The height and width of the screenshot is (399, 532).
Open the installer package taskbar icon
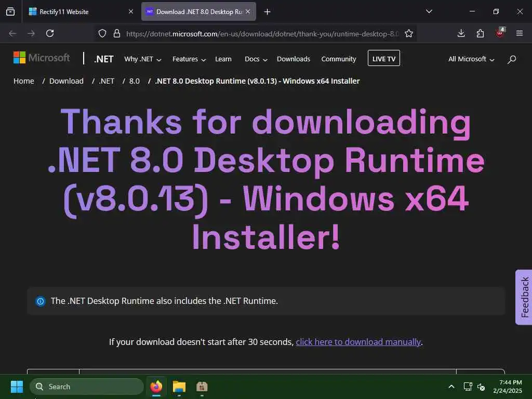click(202, 387)
